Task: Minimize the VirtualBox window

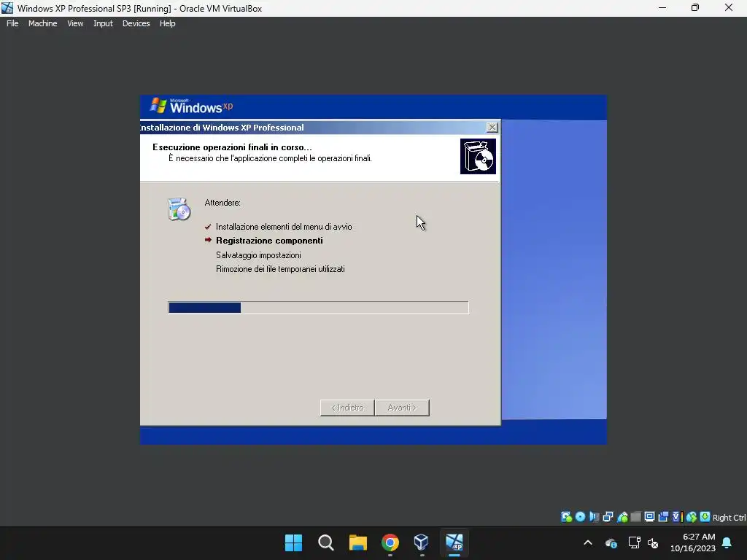Action: (x=662, y=8)
